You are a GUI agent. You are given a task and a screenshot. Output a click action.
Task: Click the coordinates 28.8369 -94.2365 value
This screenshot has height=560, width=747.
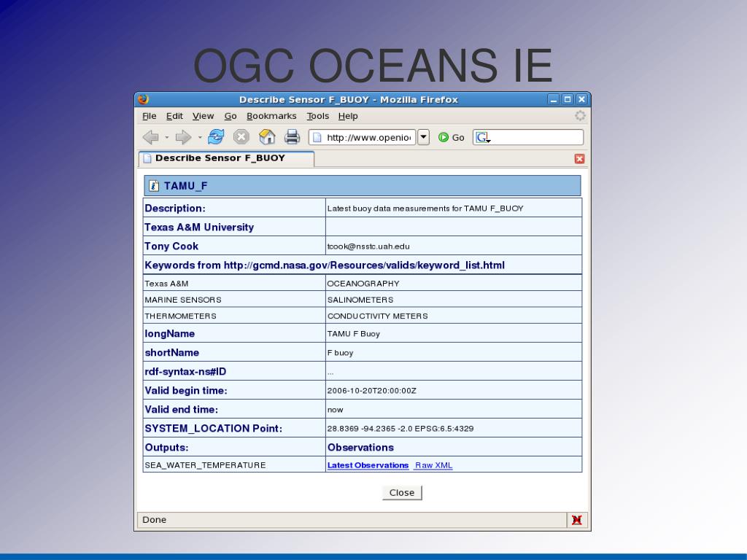pos(400,429)
